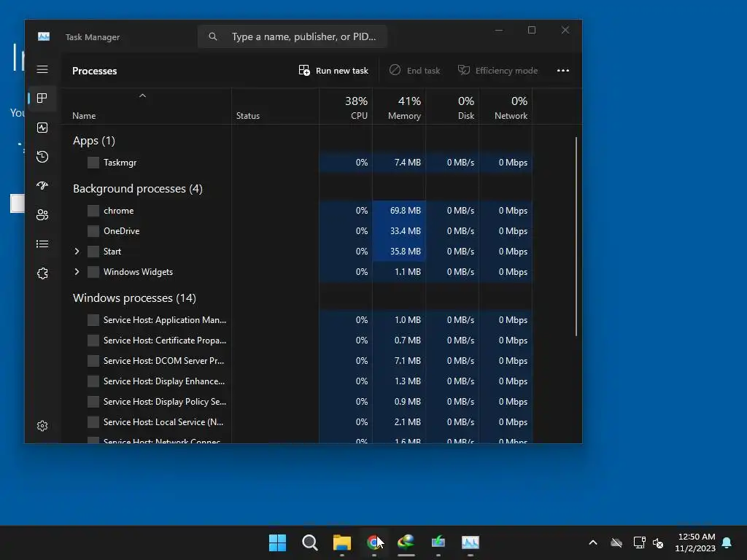The image size is (747, 560).
Task: Expand the Start process row
Action: click(x=77, y=252)
